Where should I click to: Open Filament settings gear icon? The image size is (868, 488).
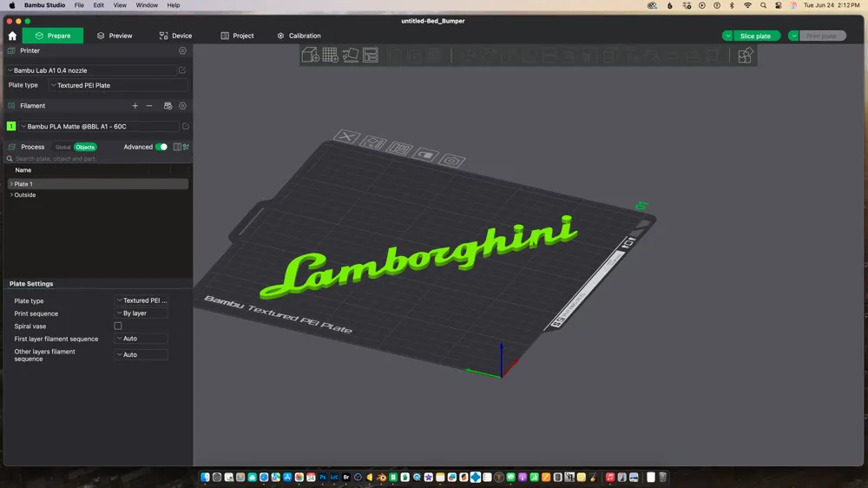point(182,106)
